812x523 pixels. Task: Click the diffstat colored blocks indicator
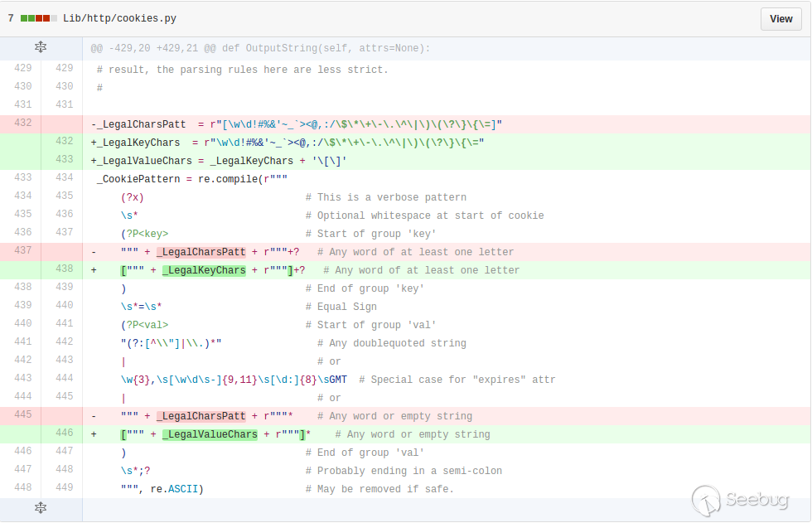click(x=39, y=18)
